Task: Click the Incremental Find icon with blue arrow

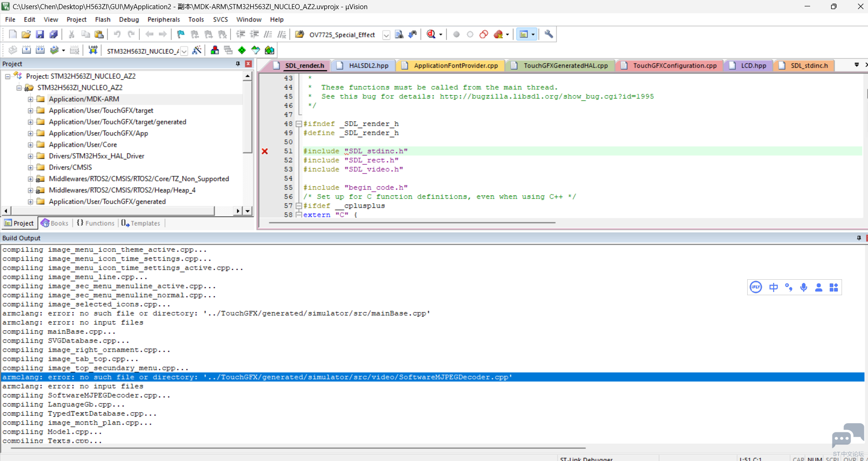Action: click(x=413, y=34)
